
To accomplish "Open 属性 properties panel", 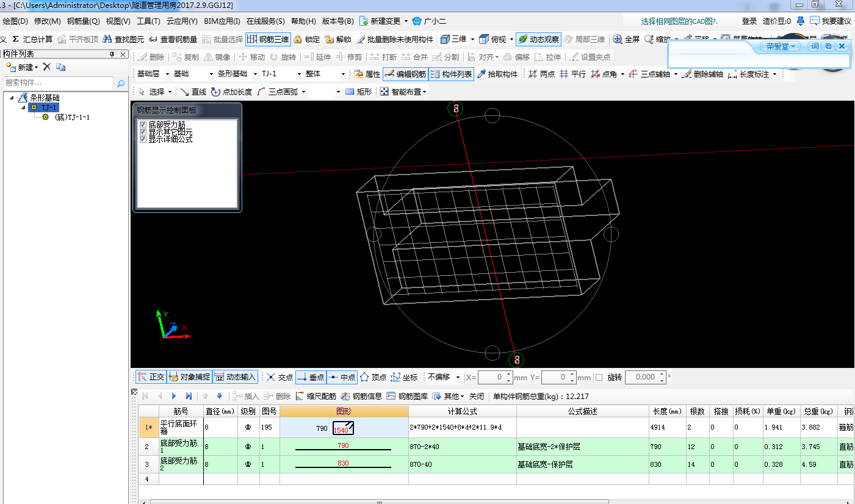I will point(367,74).
